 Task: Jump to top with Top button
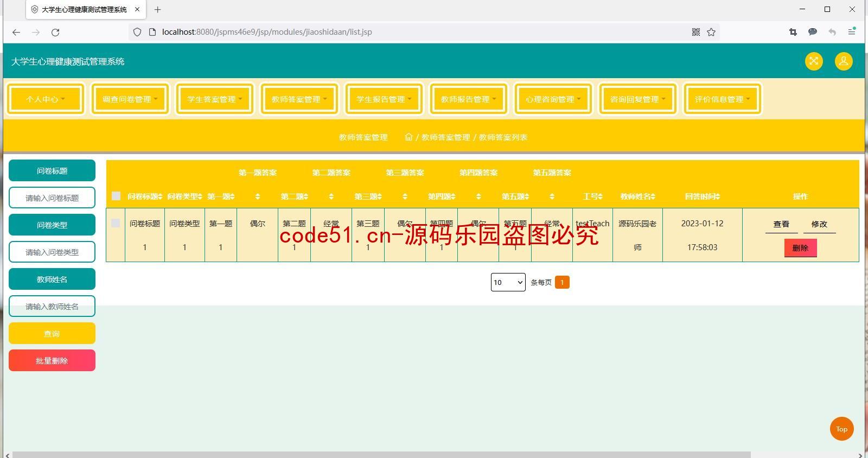click(x=841, y=429)
